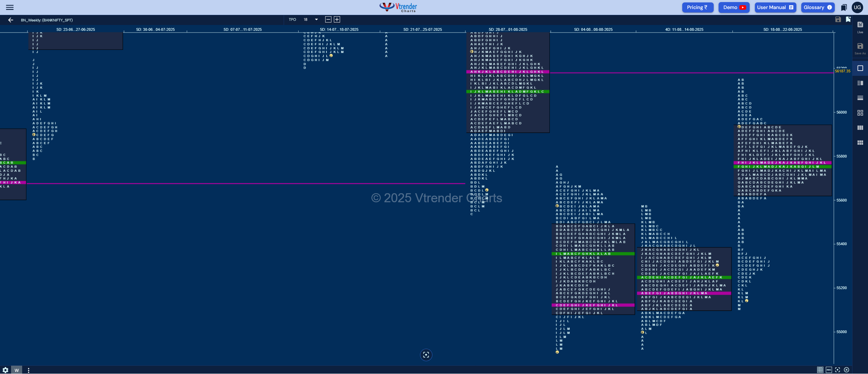Click the Demo button

(734, 7)
